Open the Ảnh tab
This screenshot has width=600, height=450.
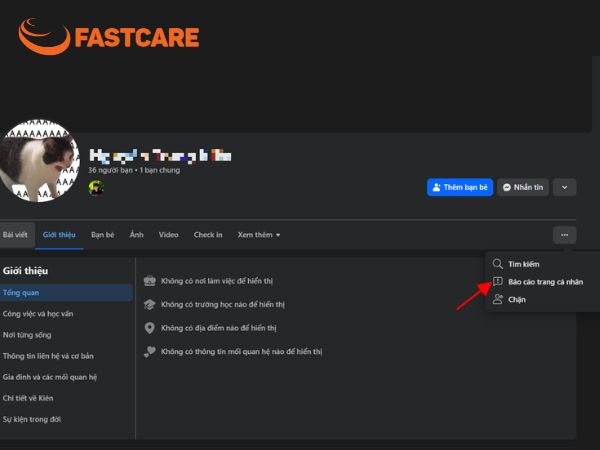(x=136, y=235)
